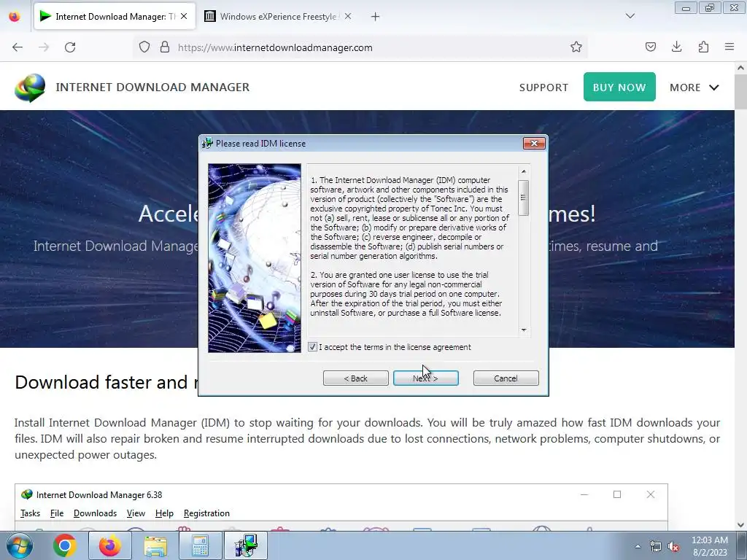This screenshot has width=747, height=560.
Task: Expand the list all tabs dropdown
Action: coord(630,16)
